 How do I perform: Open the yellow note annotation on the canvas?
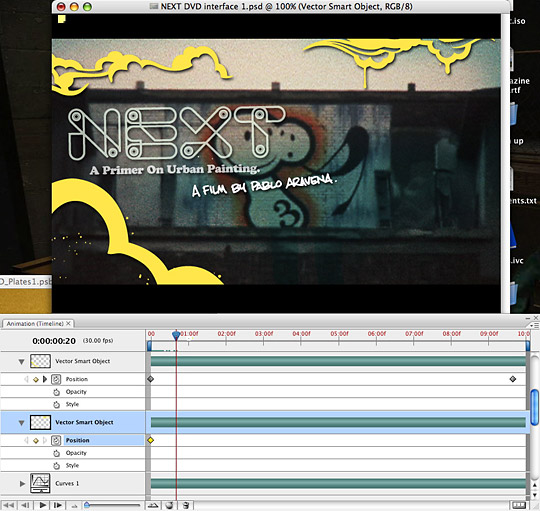[x=61, y=19]
